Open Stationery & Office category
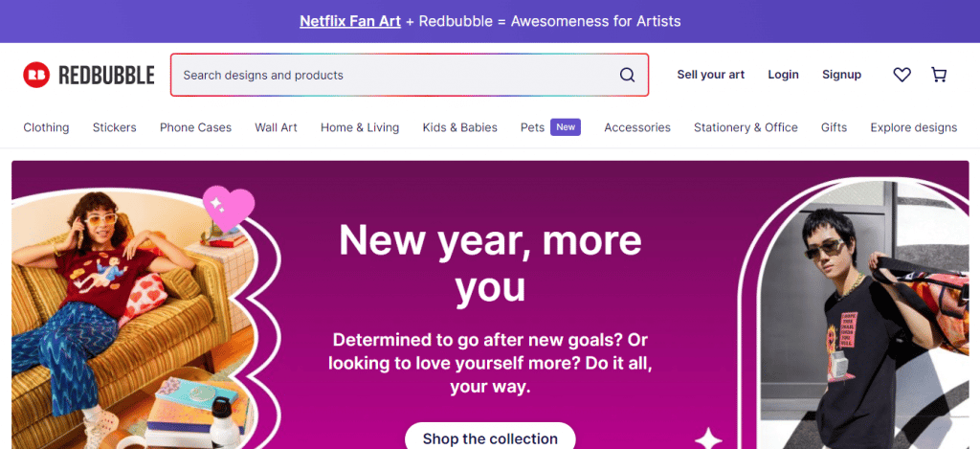This screenshot has height=449, width=980. point(746,127)
